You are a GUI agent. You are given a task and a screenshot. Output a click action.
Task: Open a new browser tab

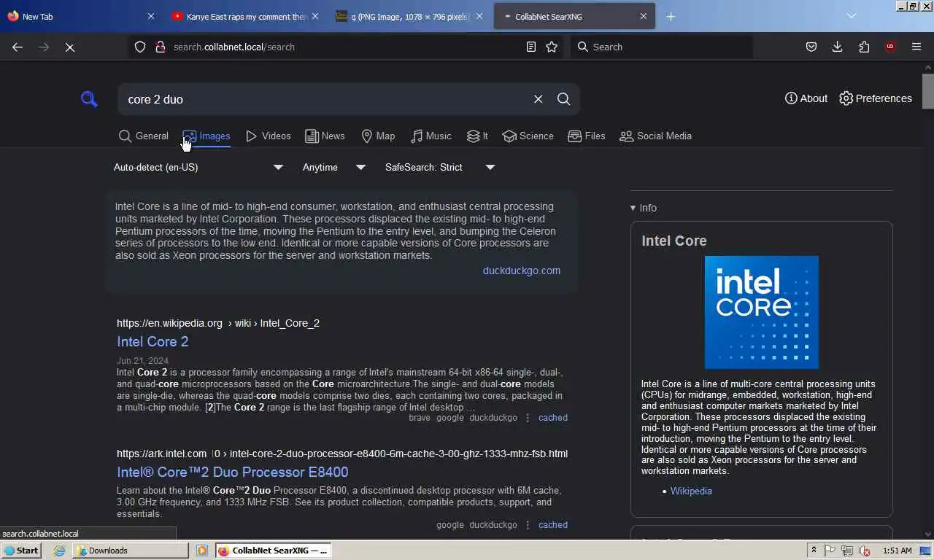tap(671, 16)
